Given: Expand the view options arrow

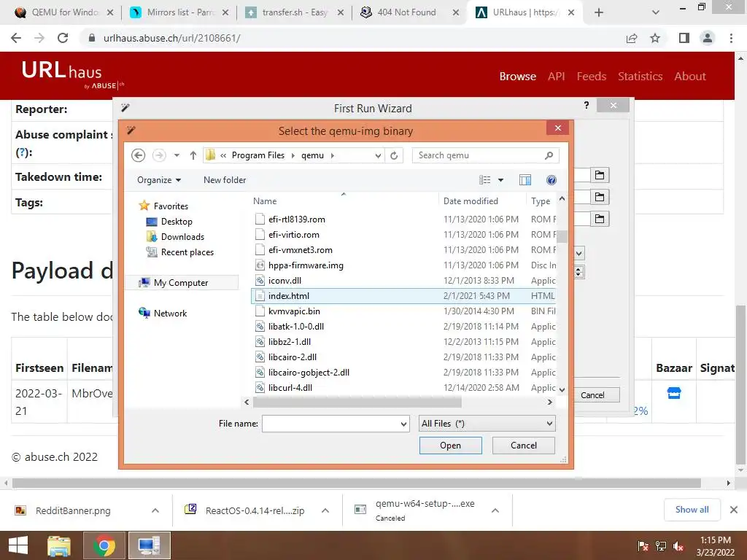Looking at the screenshot, I should click(500, 180).
